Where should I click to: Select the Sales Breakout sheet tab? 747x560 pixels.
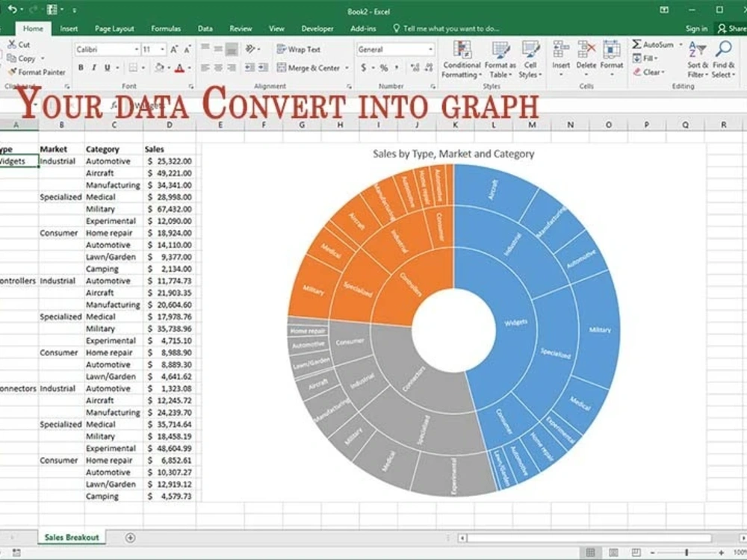(72, 537)
